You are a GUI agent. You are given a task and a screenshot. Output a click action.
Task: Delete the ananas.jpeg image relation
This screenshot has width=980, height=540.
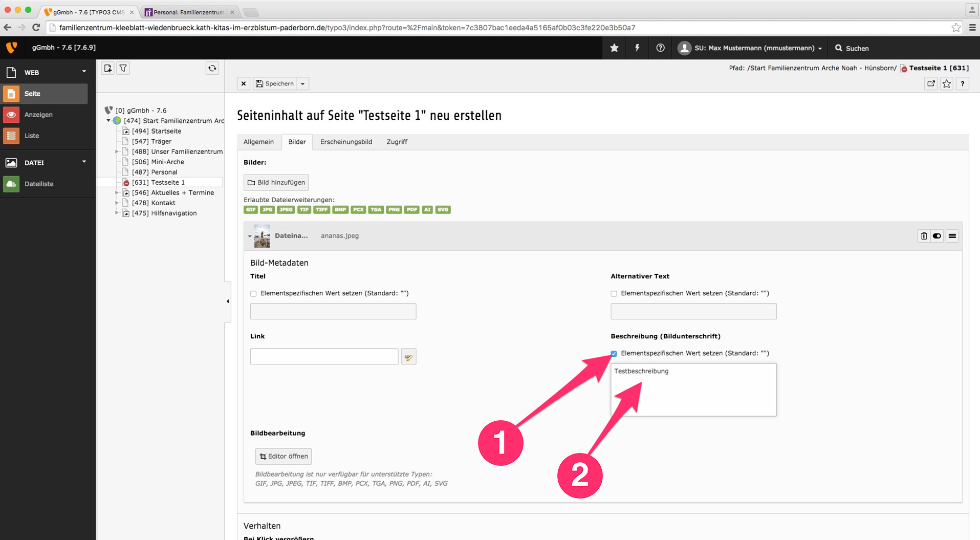(924, 236)
